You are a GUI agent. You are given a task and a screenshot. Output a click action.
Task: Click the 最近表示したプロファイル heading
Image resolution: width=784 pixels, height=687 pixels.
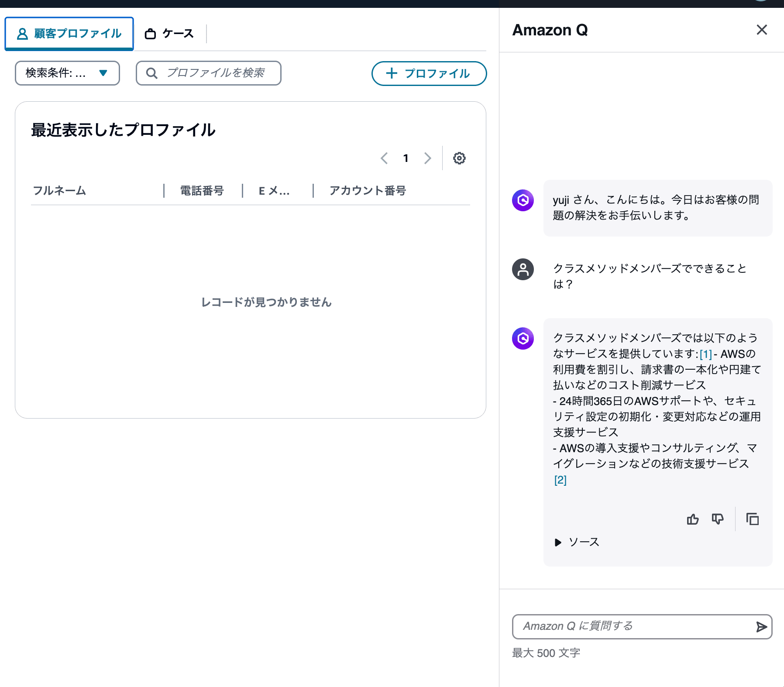[123, 130]
